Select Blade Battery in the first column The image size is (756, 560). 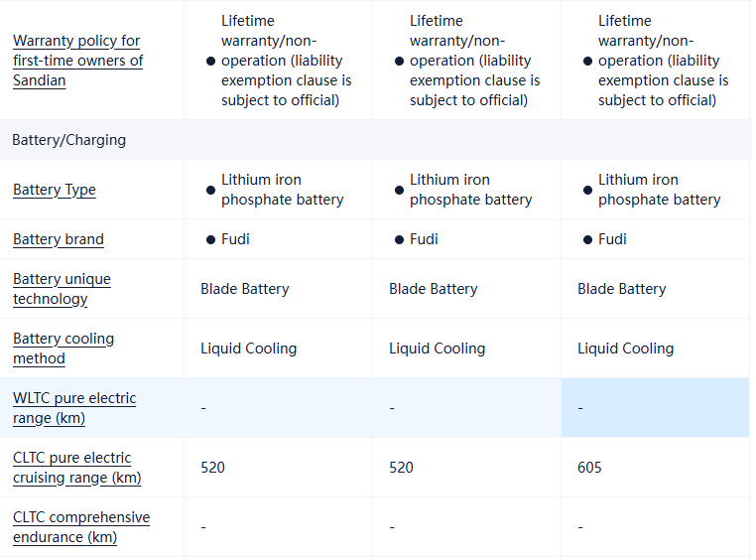(244, 289)
